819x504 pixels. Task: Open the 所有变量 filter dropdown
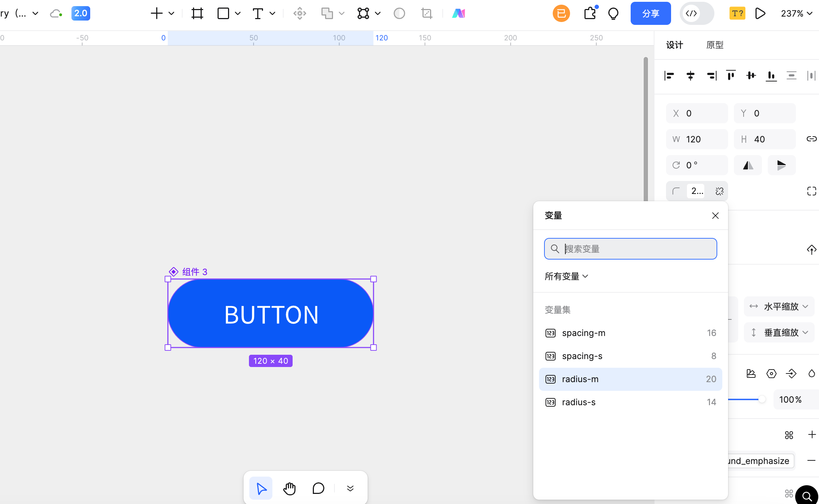pyautogui.click(x=566, y=276)
